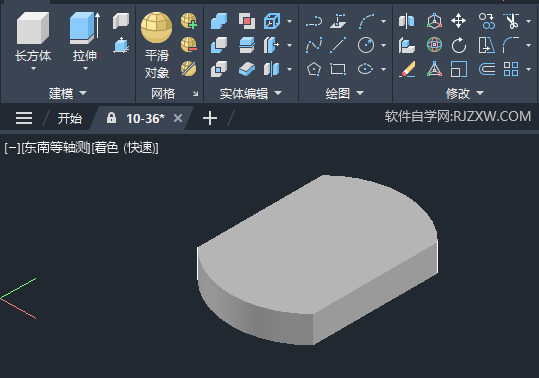Image resolution: width=539 pixels, height=378 pixels.
Task: Click the Refine Mesh icon
Action: point(189,69)
